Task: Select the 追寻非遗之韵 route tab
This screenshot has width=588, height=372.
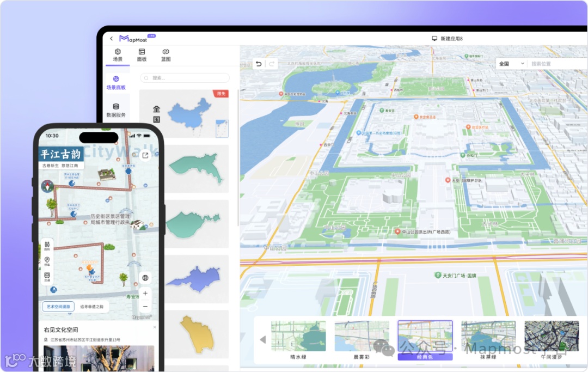Action: (x=92, y=307)
